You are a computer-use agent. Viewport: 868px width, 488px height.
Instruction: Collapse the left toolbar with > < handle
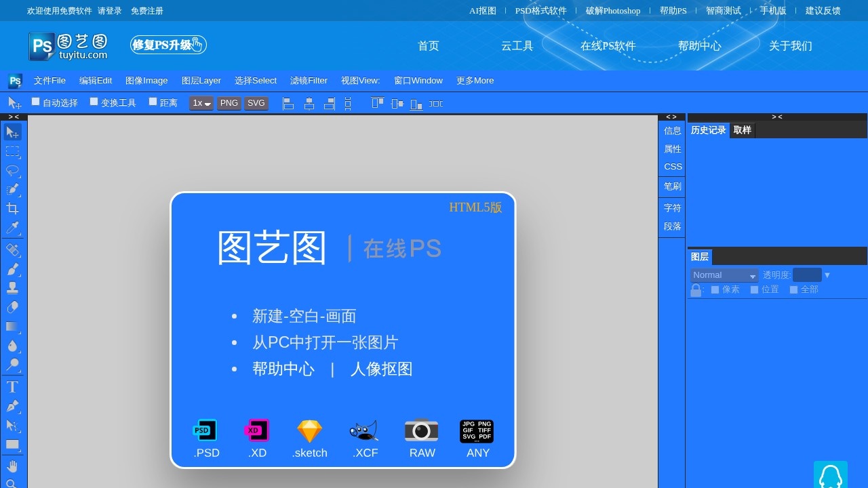(14, 117)
